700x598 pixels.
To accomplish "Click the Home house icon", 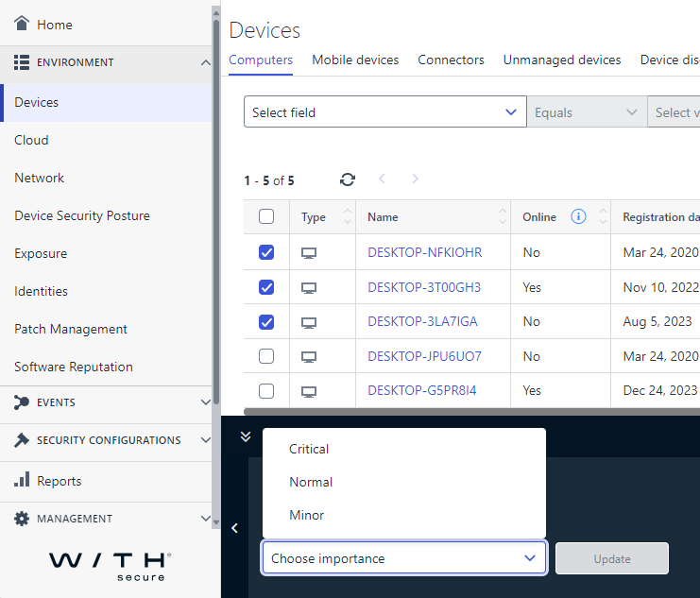I will point(22,23).
